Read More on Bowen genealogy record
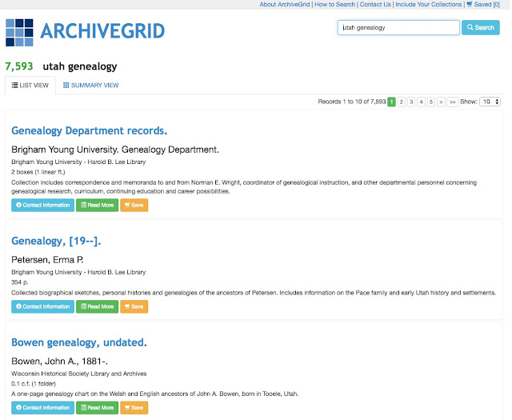The height and width of the screenshot is (420, 512). (x=98, y=407)
